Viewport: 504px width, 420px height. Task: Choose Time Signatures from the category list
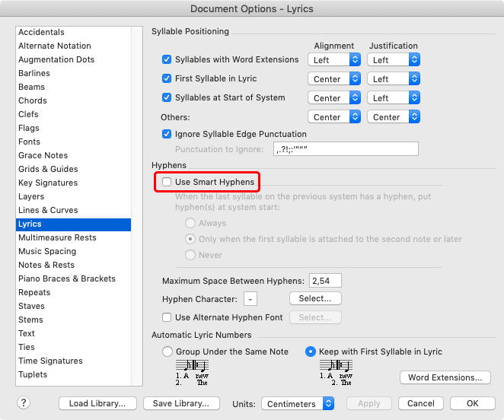click(x=50, y=361)
